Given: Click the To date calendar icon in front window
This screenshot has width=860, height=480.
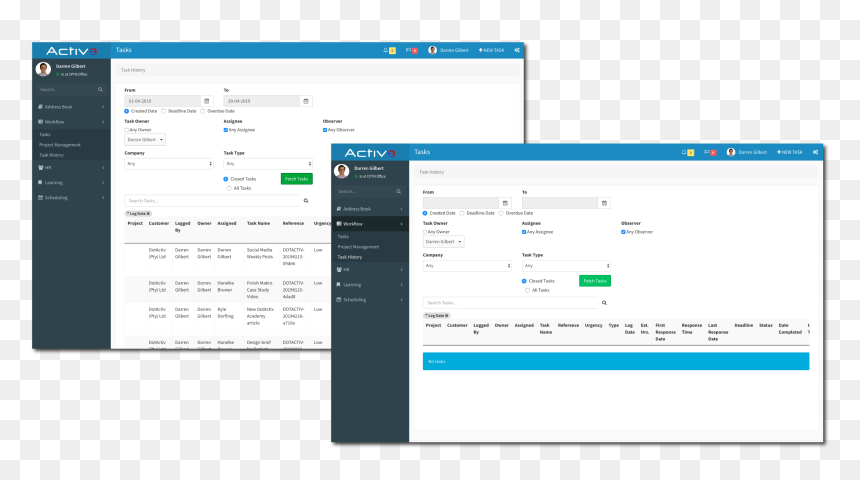Looking at the screenshot, I should [x=604, y=203].
